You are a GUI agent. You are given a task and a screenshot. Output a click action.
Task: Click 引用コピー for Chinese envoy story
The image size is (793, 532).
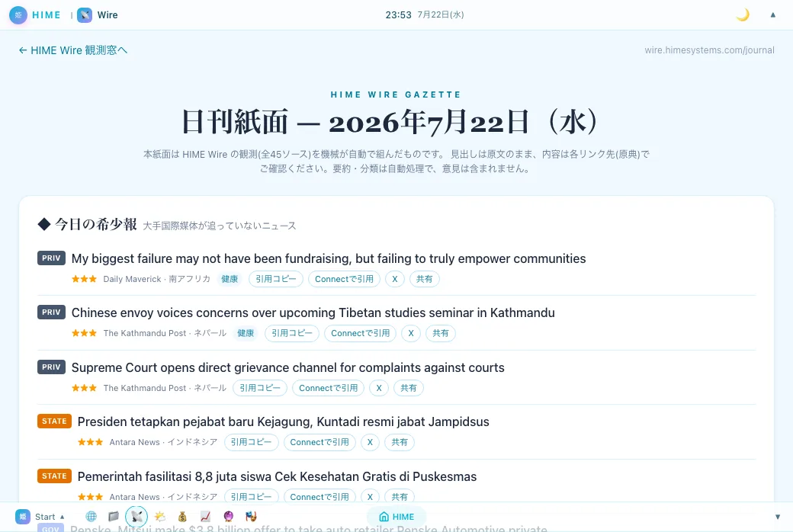click(292, 333)
